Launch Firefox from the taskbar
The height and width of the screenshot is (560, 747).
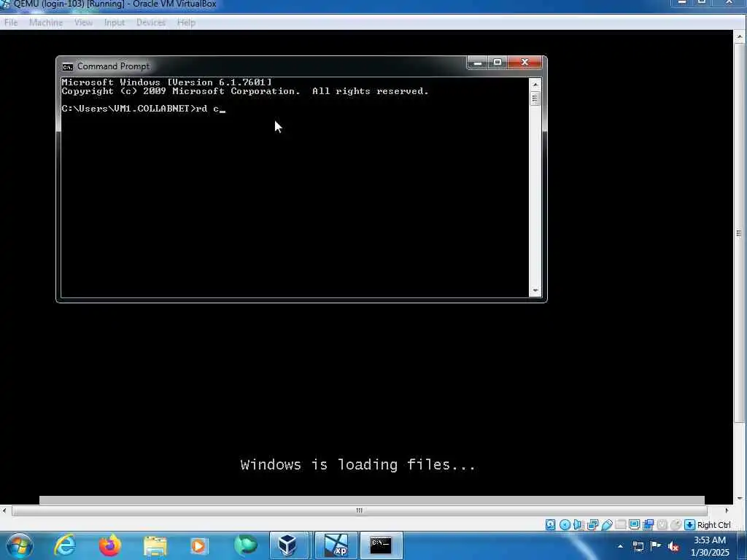110,545
